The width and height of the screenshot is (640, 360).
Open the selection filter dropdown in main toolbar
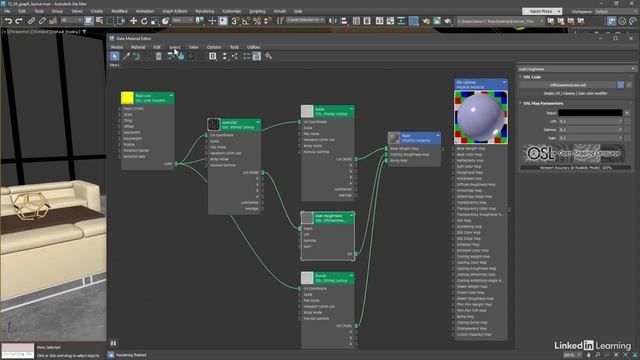click(71, 20)
